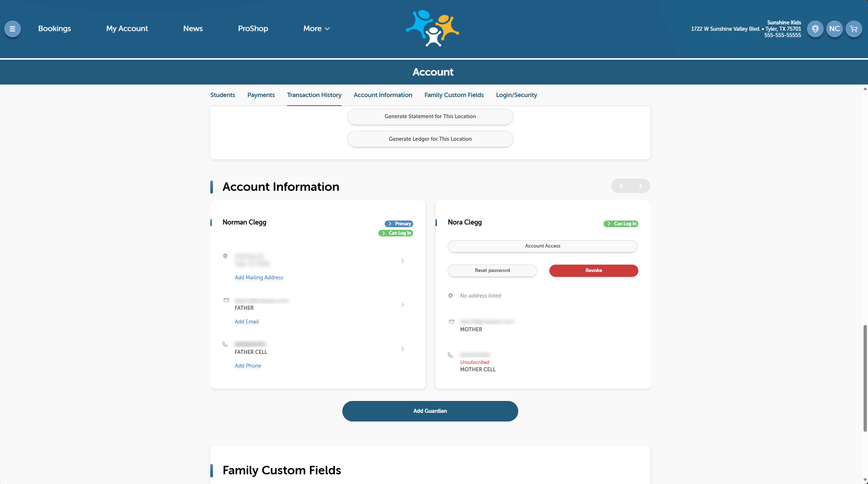Click Reset password for Nora Clegg

tap(492, 271)
